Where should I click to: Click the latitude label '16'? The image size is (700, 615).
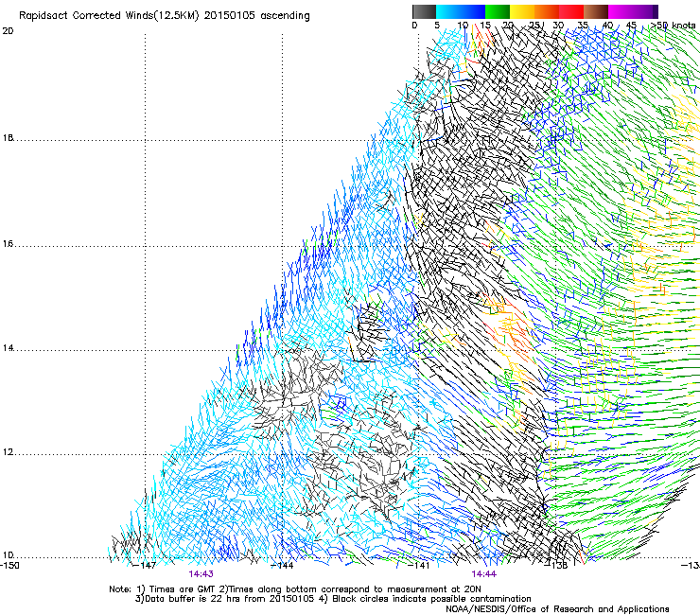[x=8, y=244]
